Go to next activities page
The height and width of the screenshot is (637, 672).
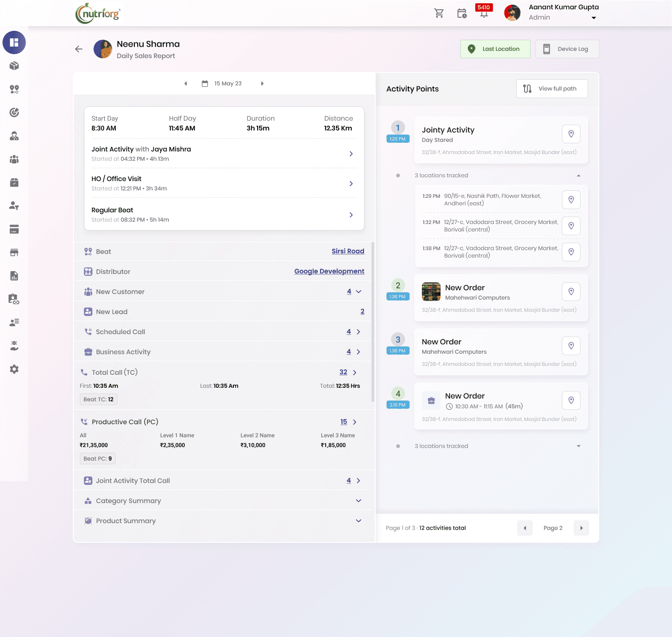click(581, 528)
